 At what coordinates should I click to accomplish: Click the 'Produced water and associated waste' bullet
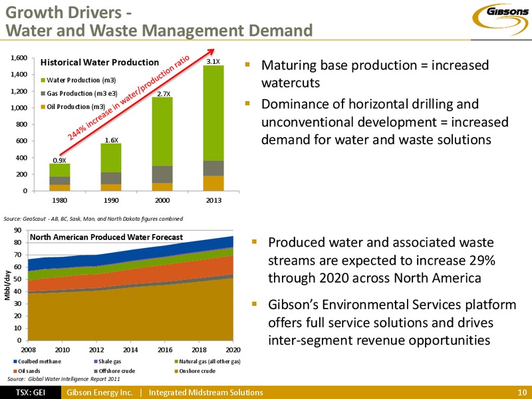382,260
